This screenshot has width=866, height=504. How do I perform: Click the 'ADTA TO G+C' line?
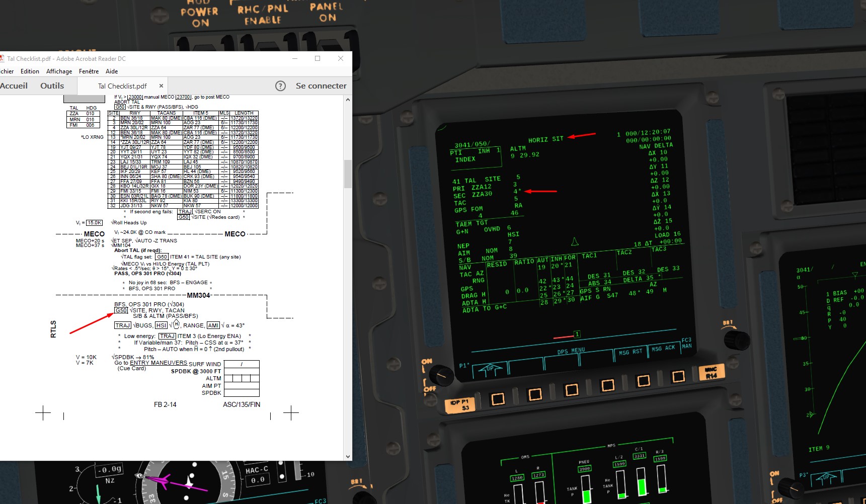pos(484,308)
